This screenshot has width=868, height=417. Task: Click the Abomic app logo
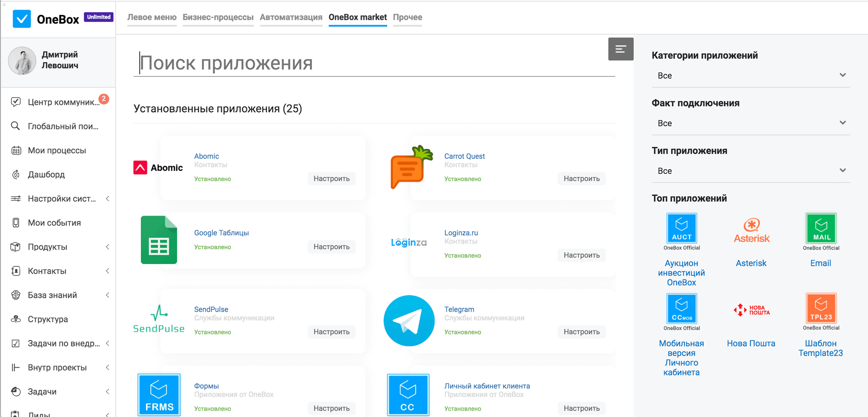tap(158, 167)
